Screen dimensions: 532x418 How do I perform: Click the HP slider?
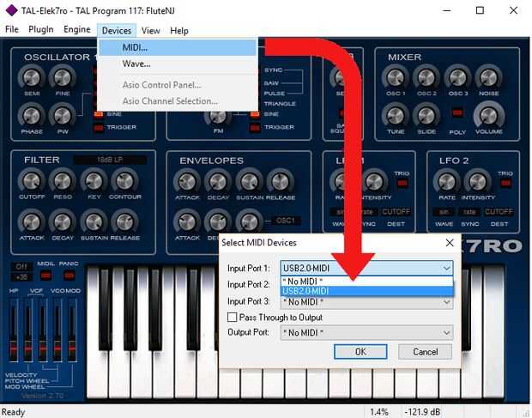click(14, 330)
